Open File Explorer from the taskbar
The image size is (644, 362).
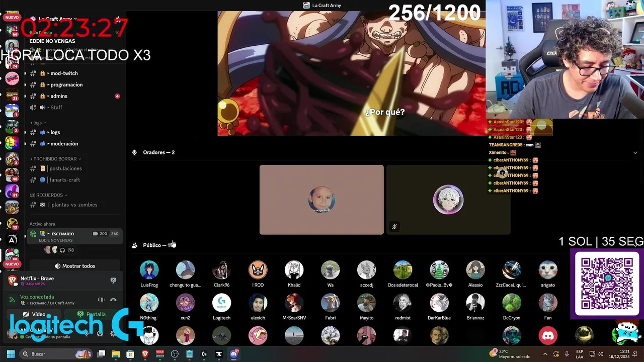pyautogui.click(x=116, y=354)
